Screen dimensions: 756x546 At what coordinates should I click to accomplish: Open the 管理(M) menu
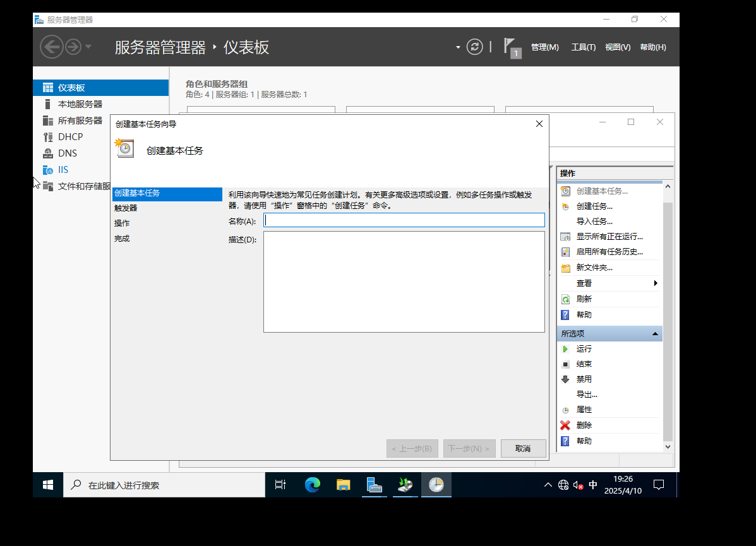545,47
